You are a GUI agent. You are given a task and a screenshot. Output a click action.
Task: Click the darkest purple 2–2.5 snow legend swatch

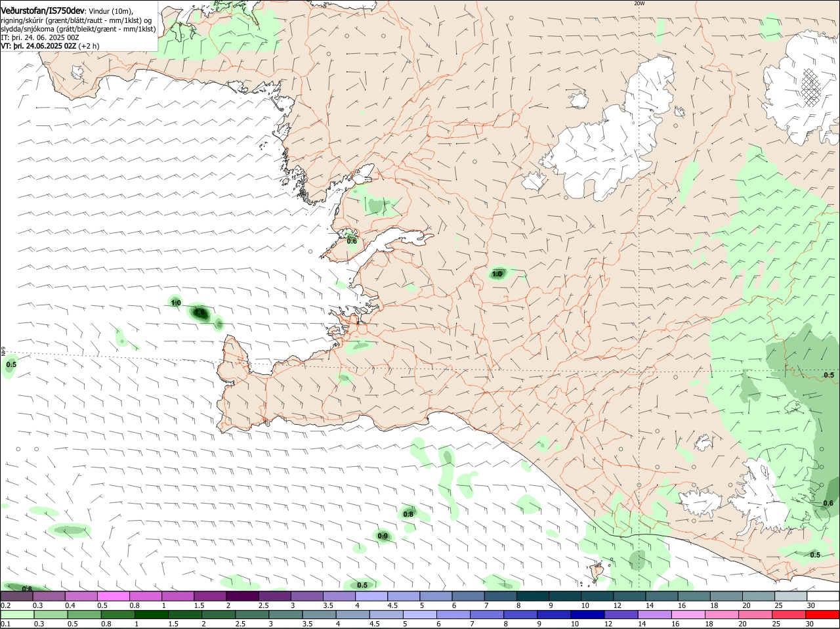(x=242, y=596)
